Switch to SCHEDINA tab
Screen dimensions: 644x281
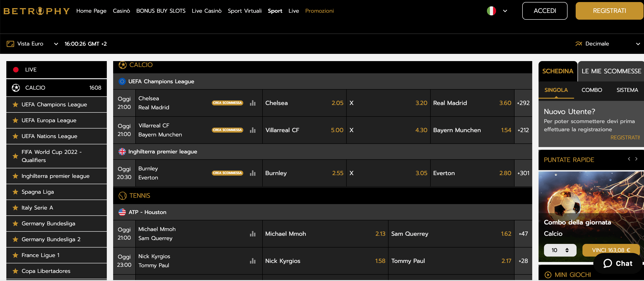pyautogui.click(x=558, y=71)
